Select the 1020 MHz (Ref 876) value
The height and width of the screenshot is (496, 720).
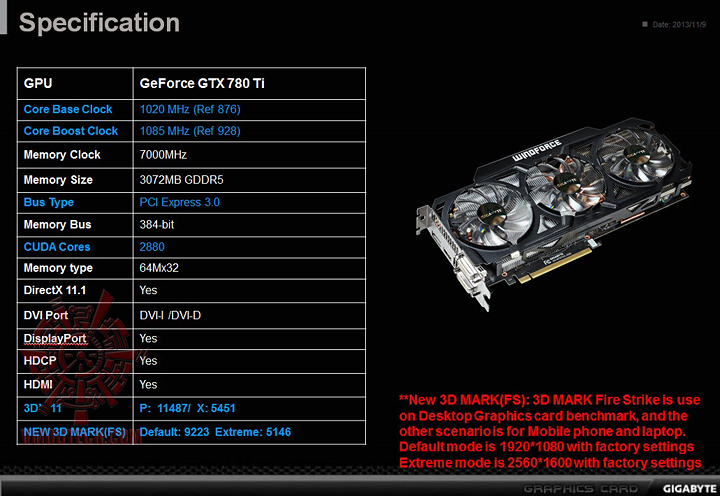tap(190, 109)
